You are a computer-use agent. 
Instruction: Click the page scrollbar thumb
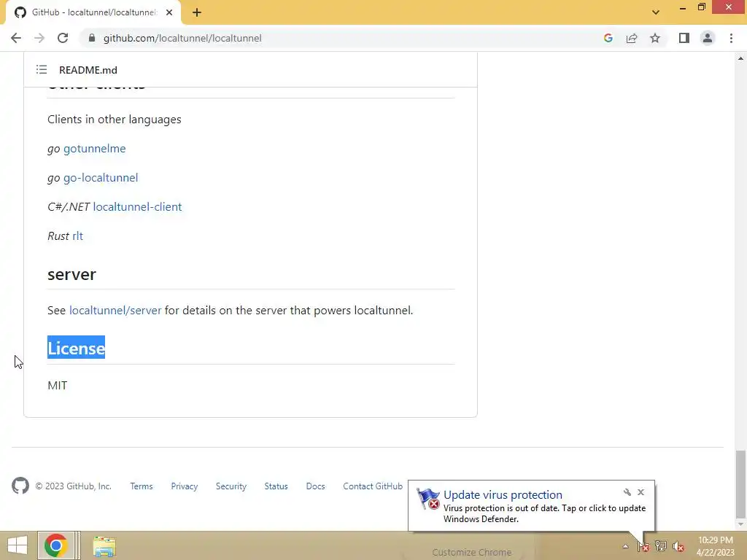[740, 484]
